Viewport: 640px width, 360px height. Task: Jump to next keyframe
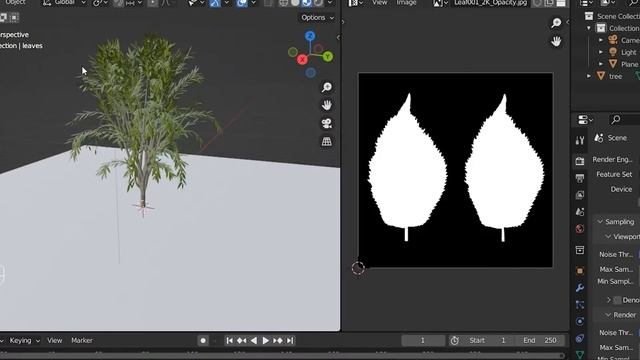278,340
